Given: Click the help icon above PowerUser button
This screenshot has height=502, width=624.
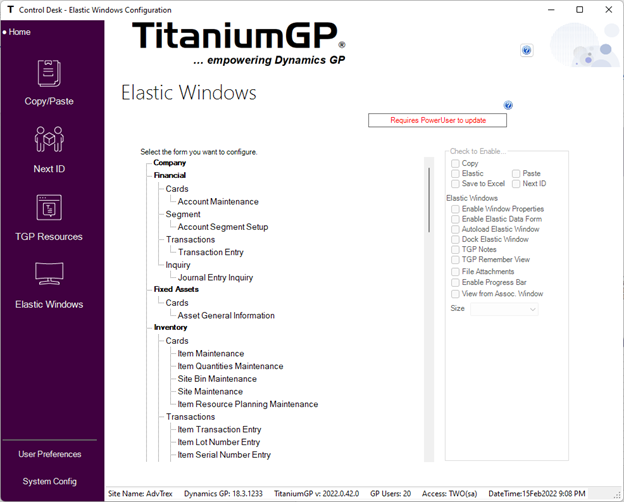Looking at the screenshot, I should 508,105.
